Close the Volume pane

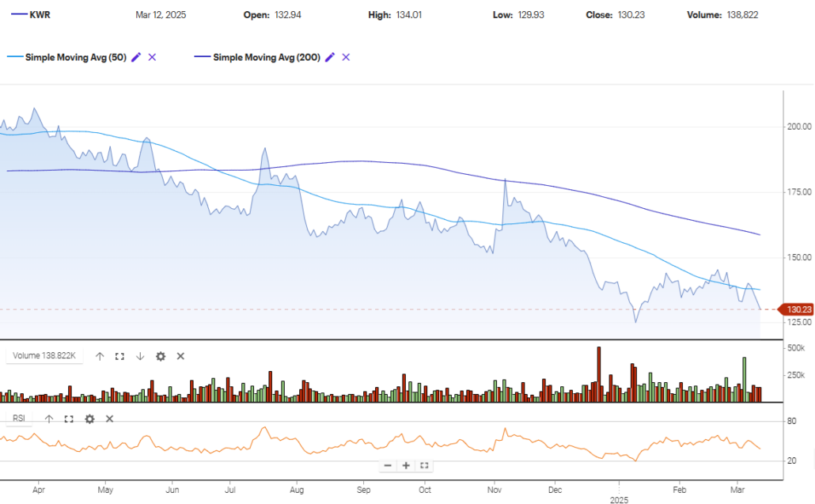pos(180,356)
